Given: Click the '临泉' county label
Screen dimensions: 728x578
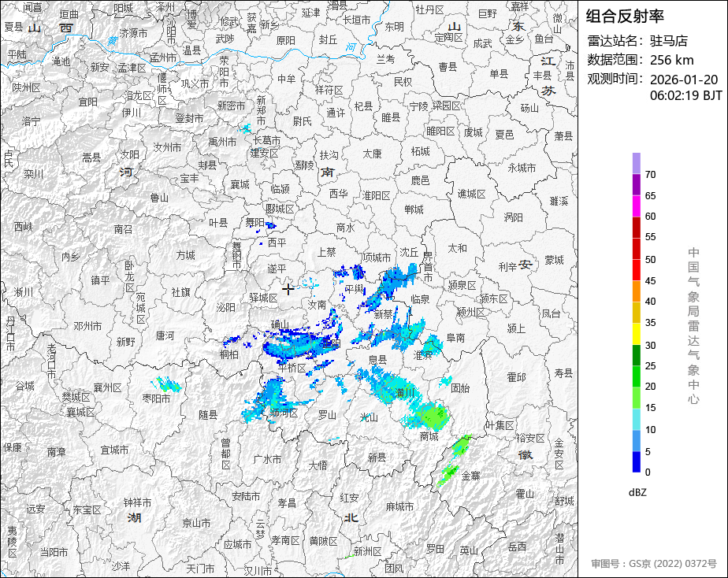Looking at the screenshot, I should click(x=420, y=299).
